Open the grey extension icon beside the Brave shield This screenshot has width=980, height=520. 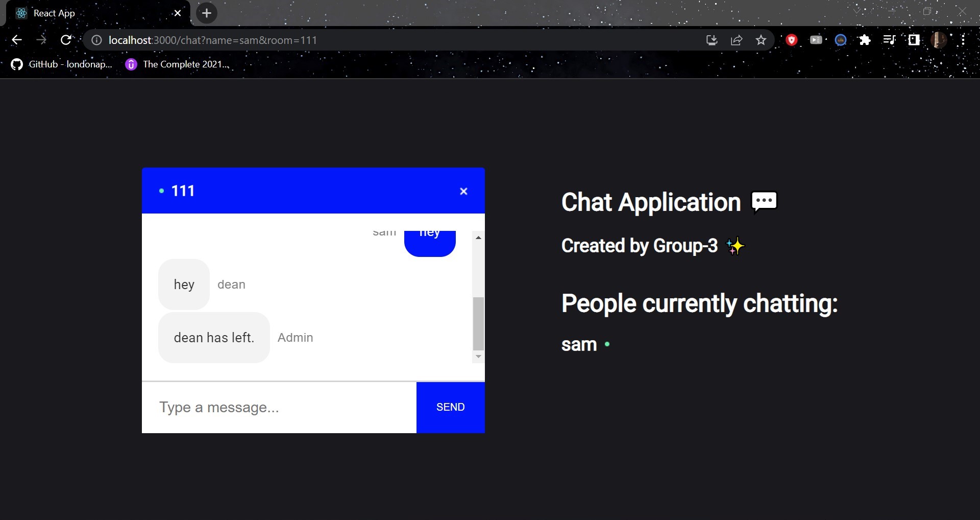(x=816, y=40)
